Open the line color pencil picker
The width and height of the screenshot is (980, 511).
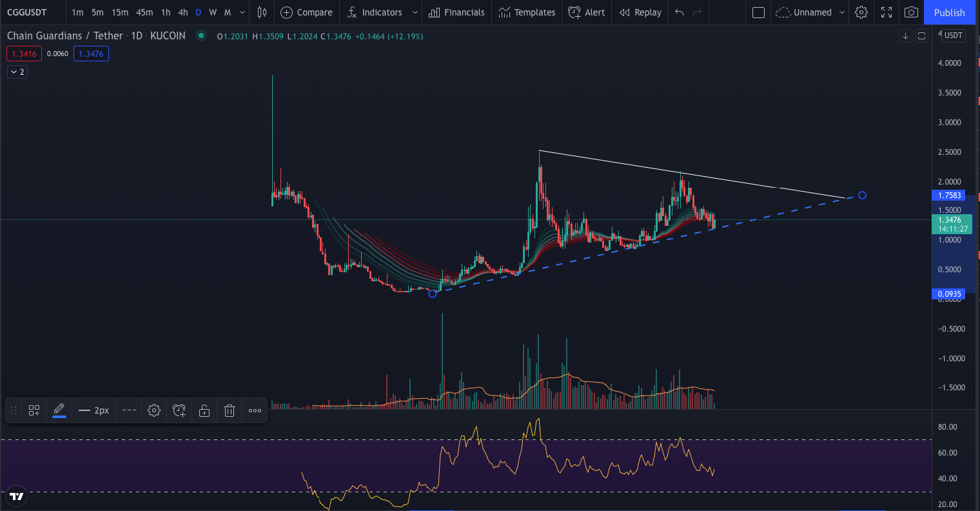pyautogui.click(x=59, y=410)
